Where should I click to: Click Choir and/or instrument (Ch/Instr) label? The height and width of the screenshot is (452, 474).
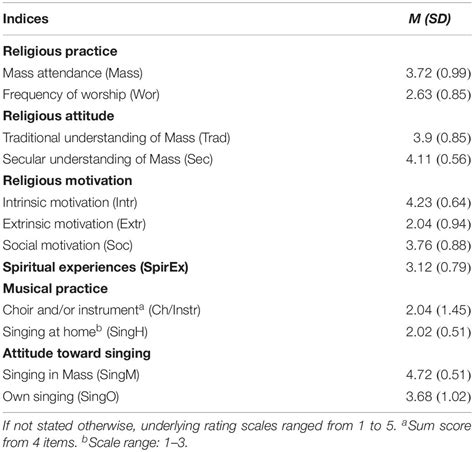coord(101,310)
